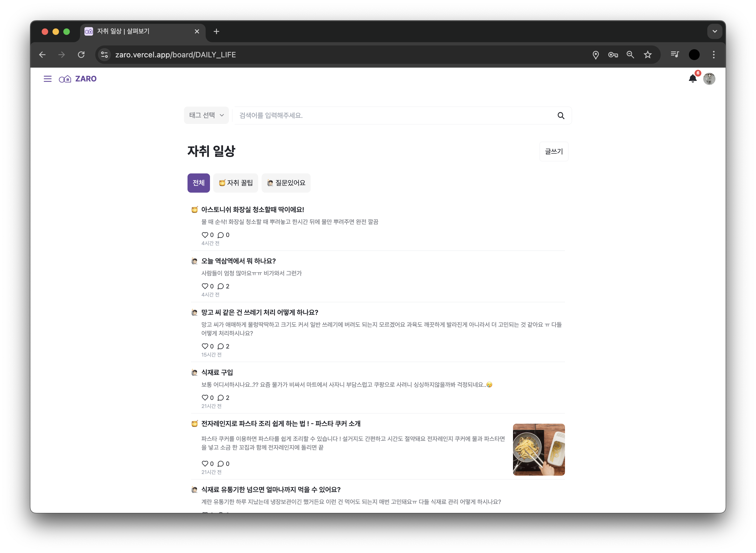Open post 전자레인지로 파스타 조리 쉽게 하는 법
756x553 pixels.
point(281,423)
